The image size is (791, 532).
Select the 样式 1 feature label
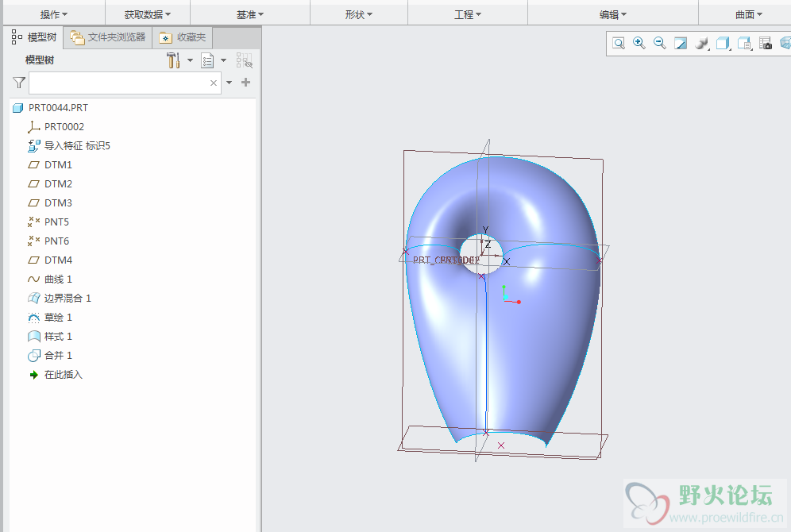(58, 337)
